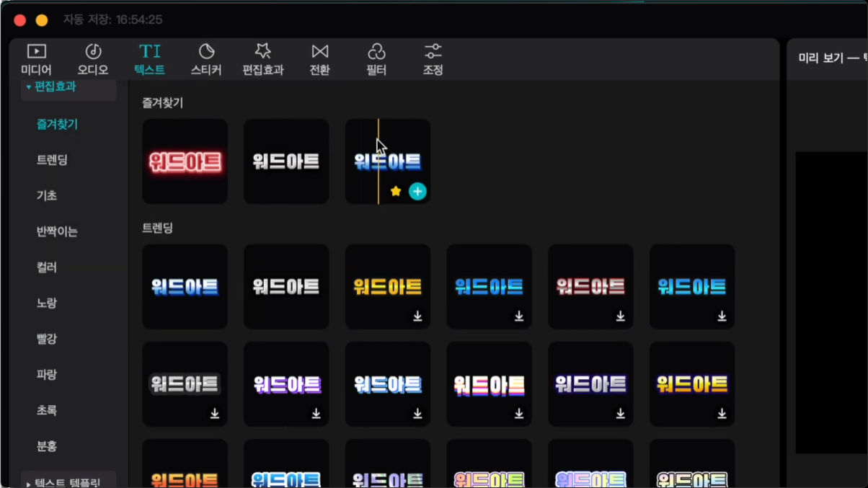Screen dimensions: 868x488
Task: Select 즐겨찾기 in the left sidebar
Action: click(58, 124)
